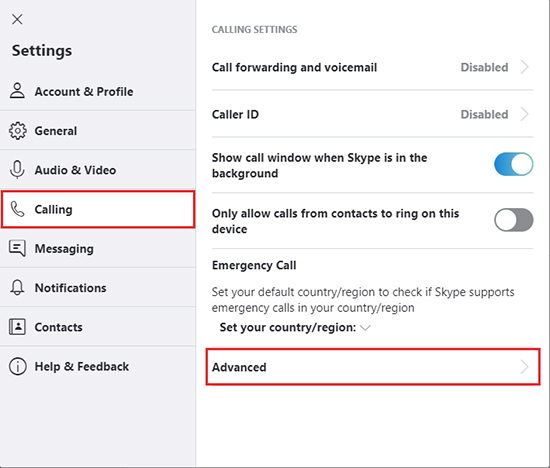The height and width of the screenshot is (468, 550).
Task: Enable only allow calls from contacts toggle
Action: coord(514,220)
